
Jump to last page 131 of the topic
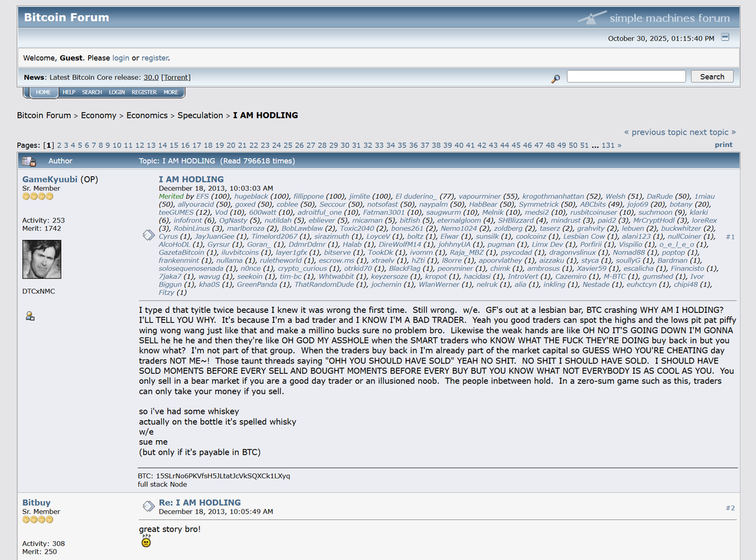pos(608,145)
